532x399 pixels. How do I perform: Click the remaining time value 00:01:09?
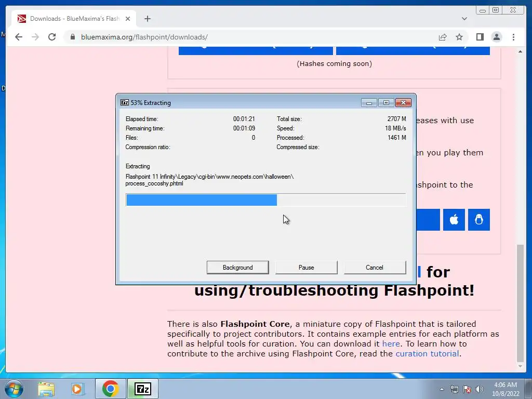click(x=244, y=128)
